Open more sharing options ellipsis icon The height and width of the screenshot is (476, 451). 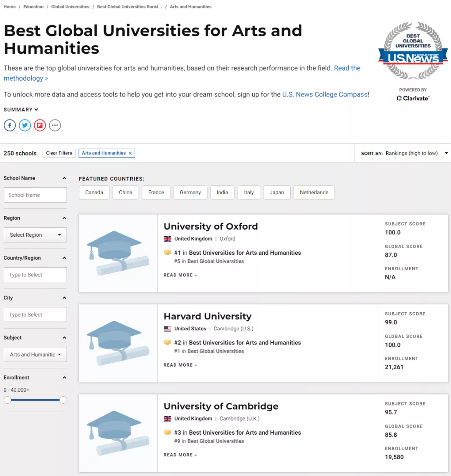pyautogui.click(x=55, y=125)
